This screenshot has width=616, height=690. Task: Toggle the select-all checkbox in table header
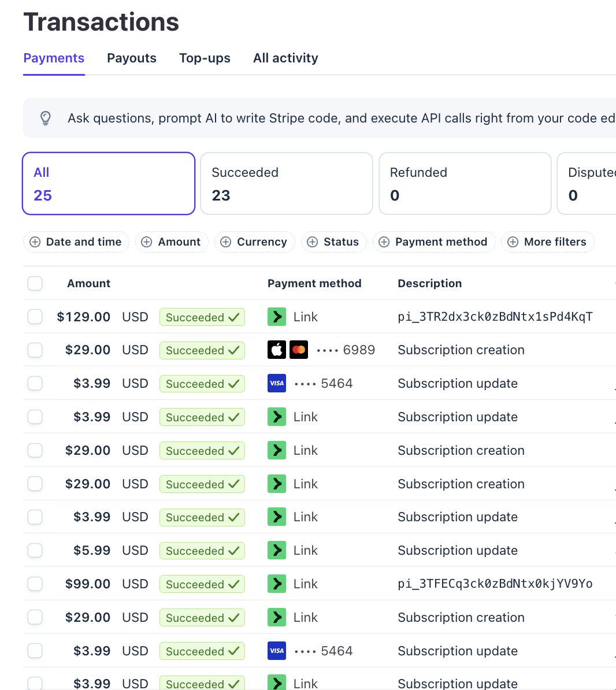tap(35, 283)
